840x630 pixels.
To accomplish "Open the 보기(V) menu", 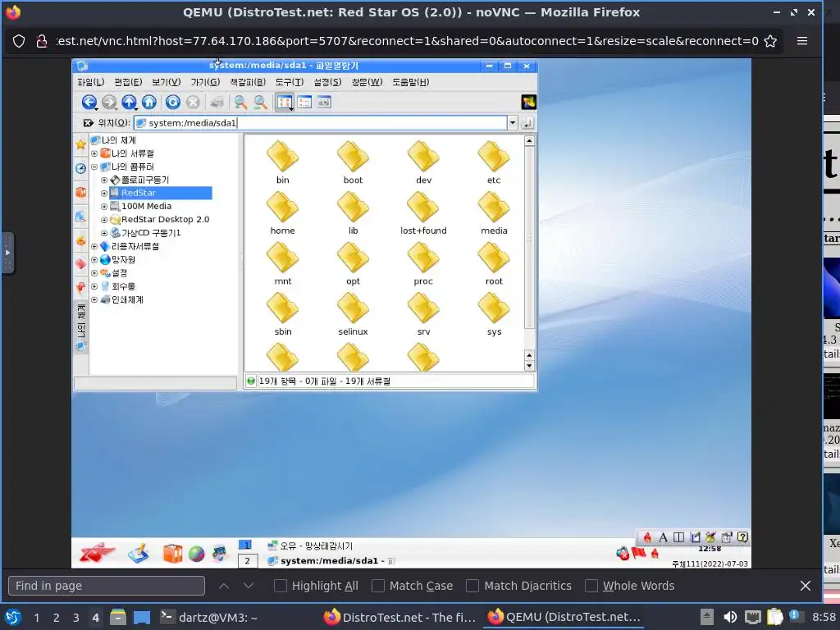I will point(166,82).
